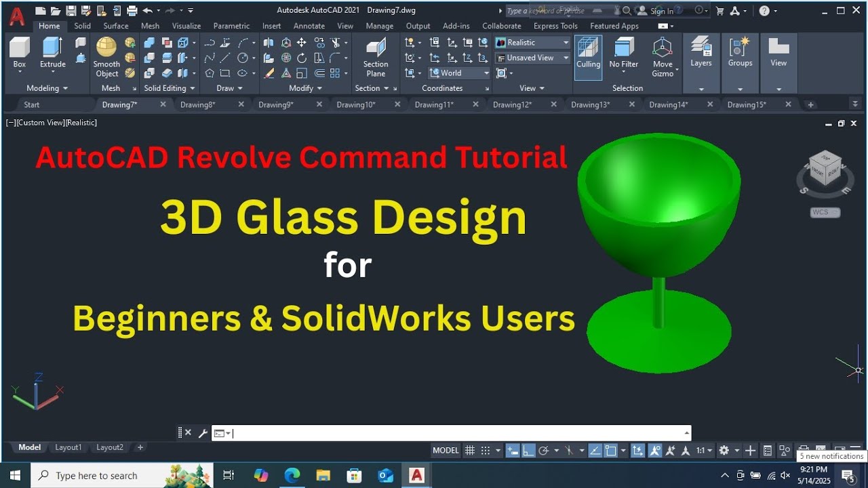This screenshot has height=488, width=868.
Task: Select the Rotate modify tool
Action: pyautogui.click(x=302, y=58)
